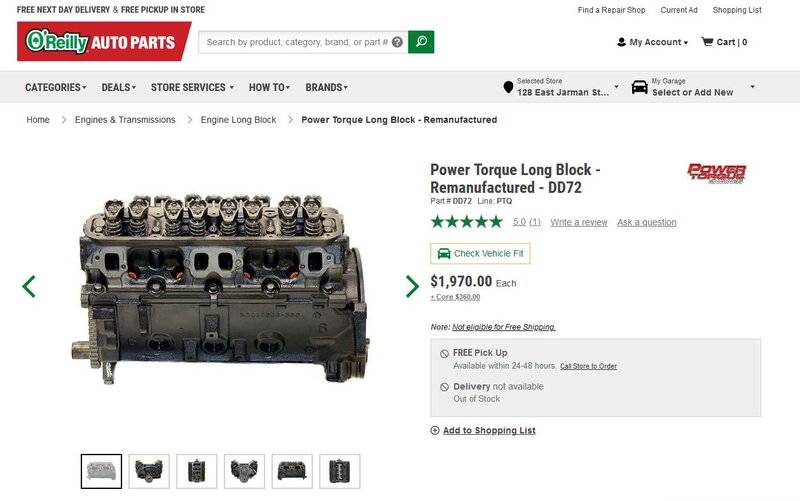800x501 pixels.
Task: Click the O'Reilly Auto Parts logo
Action: click(104, 41)
